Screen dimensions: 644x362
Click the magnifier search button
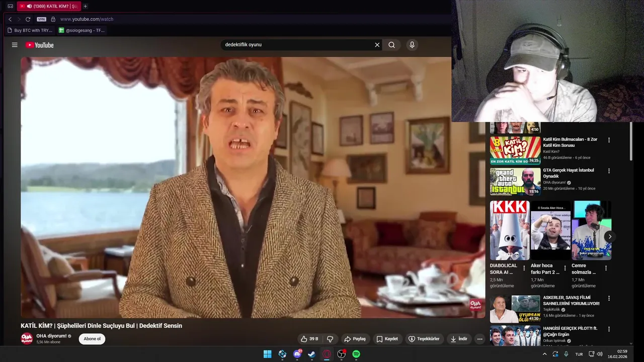pyautogui.click(x=391, y=45)
